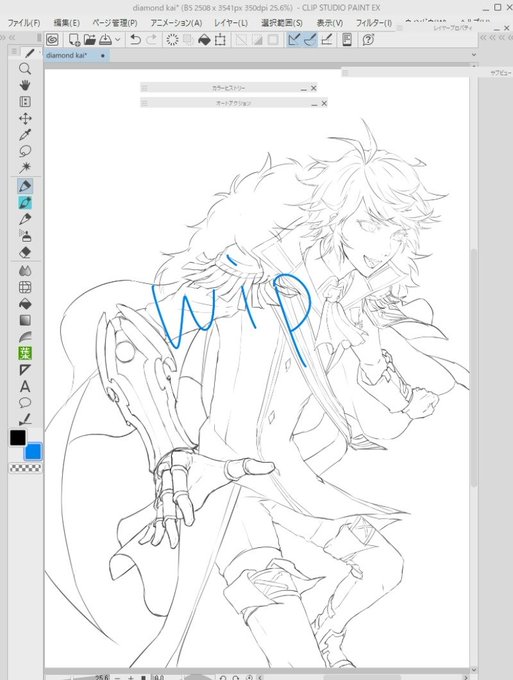513x680 pixels.
Task: Select the Blend tool
Action: pos(25,271)
